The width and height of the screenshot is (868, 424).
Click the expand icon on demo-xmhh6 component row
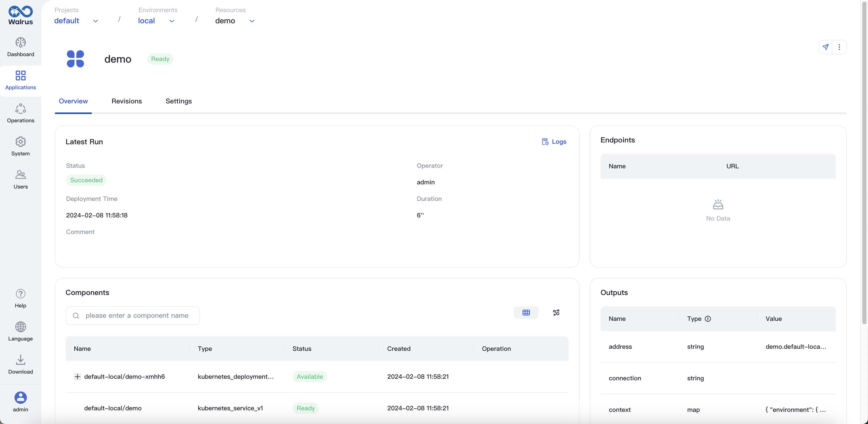pyautogui.click(x=78, y=376)
